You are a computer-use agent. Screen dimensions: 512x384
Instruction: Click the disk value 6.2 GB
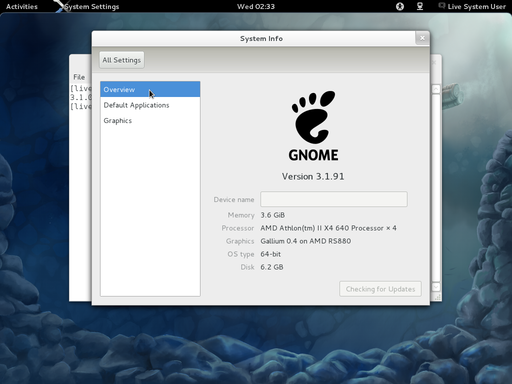pyautogui.click(x=272, y=267)
